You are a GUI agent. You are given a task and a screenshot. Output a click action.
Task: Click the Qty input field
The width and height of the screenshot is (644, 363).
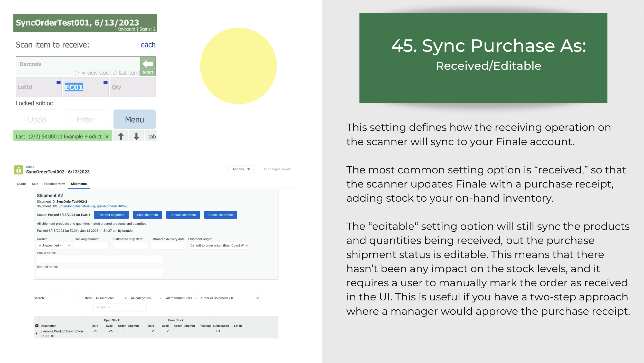click(x=133, y=87)
